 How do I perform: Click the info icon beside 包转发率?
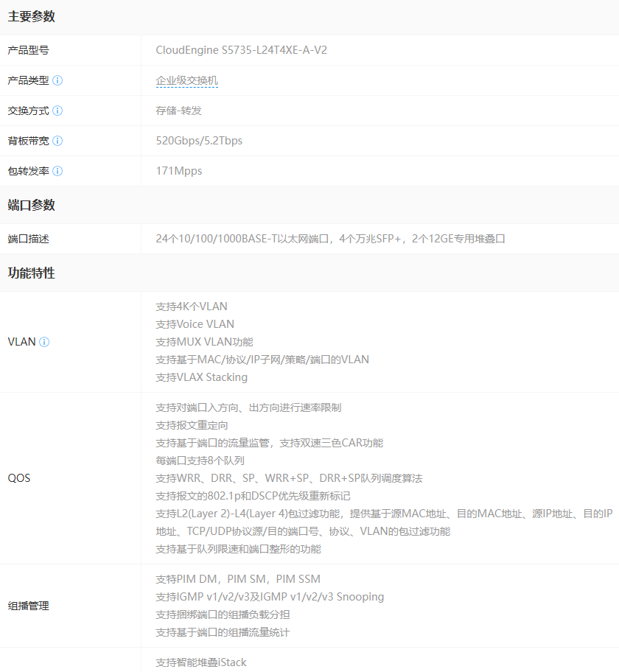click(x=57, y=171)
